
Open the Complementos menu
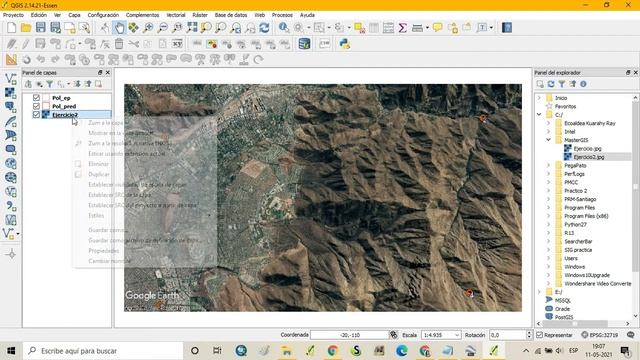142,15
